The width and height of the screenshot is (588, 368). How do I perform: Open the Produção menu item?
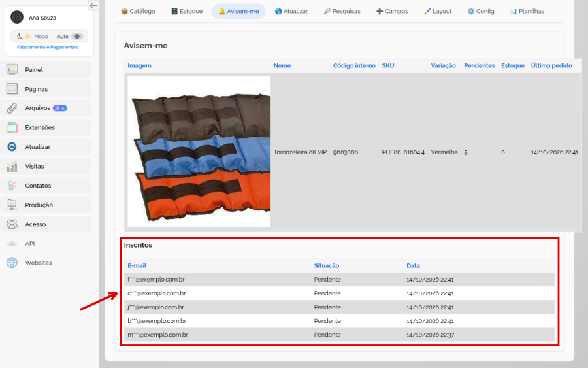click(46, 205)
